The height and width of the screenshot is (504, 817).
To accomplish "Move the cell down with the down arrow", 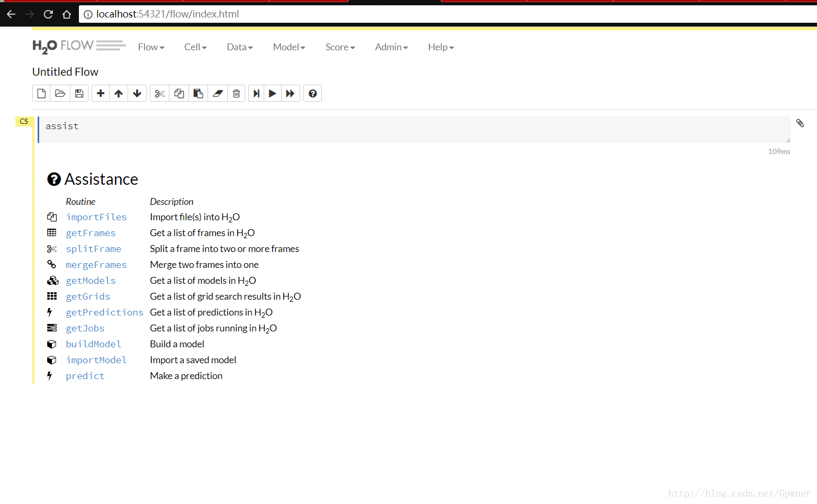I will (137, 94).
